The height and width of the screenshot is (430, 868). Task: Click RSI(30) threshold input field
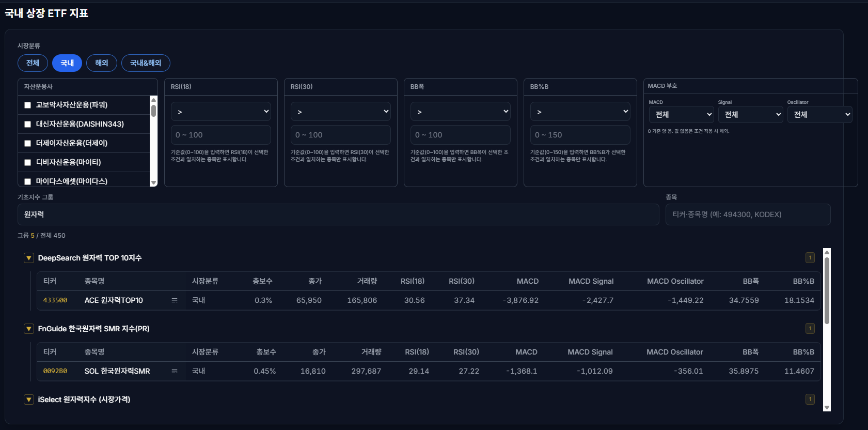(341, 135)
